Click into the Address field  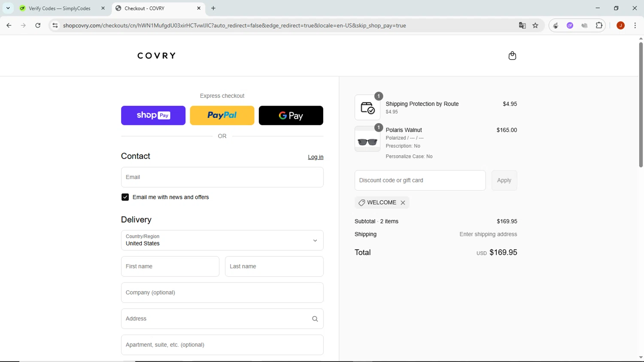(222, 319)
